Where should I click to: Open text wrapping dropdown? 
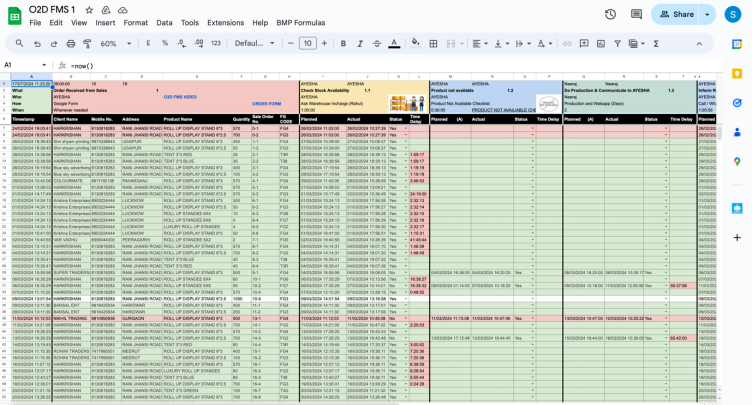(x=523, y=44)
